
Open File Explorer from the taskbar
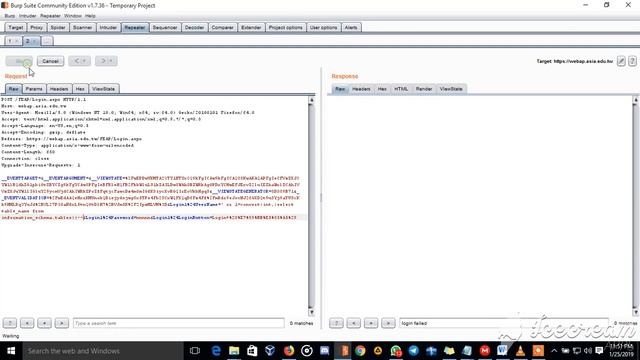click(234, 351)
